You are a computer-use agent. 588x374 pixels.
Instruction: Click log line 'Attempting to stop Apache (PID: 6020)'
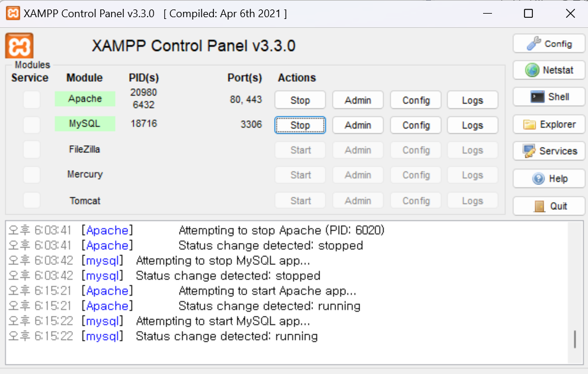pyautogui.click(x=282, y=230)
